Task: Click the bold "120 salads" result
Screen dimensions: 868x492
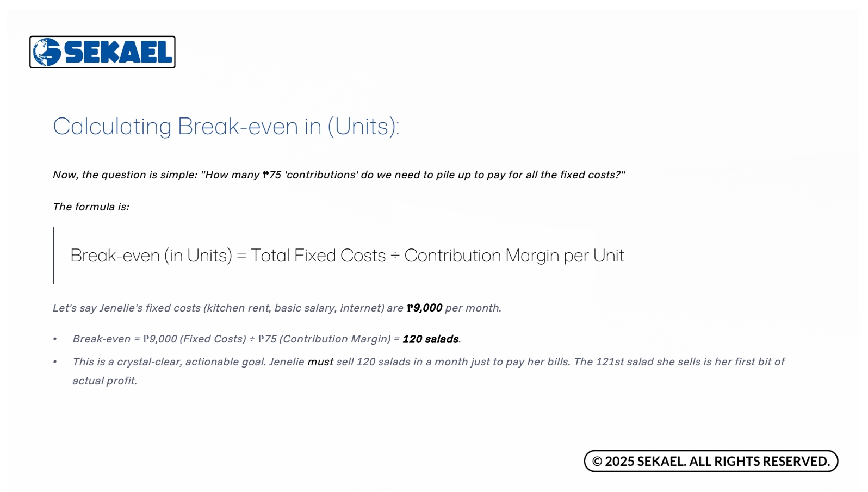Action: 430,339
